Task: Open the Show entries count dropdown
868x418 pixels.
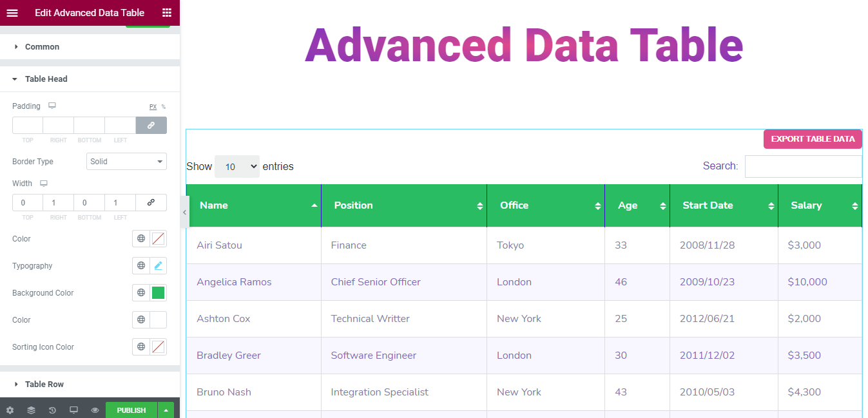Action: click(x=237, y=167)
